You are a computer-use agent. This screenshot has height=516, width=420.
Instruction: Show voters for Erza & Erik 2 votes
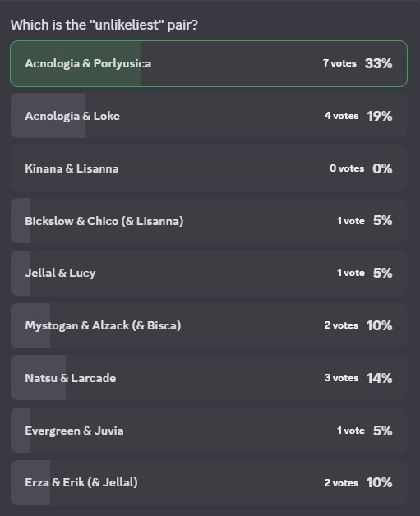pyautogui.click(x=341, y=483)
